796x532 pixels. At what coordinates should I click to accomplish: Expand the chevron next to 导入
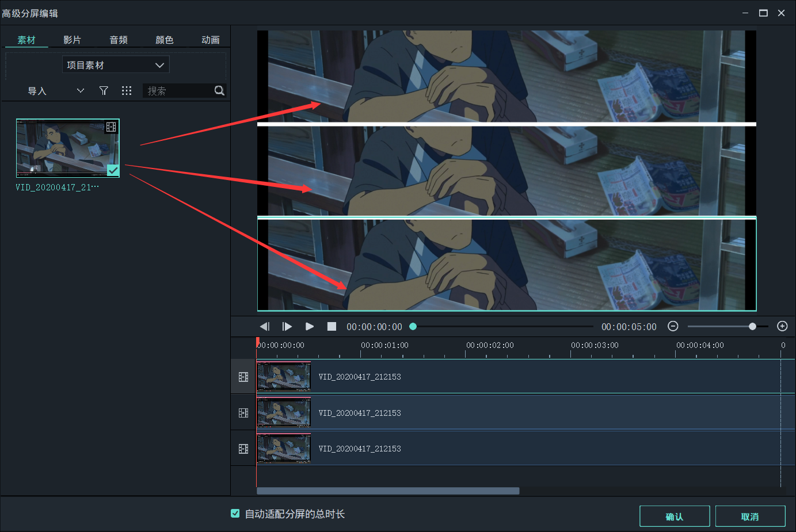[80, 90]
